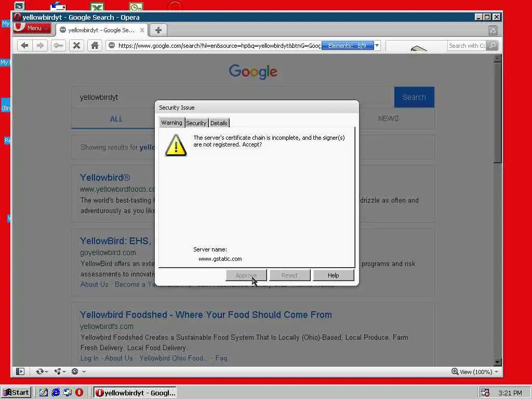Click the scrollbar down arrow
The image size is (532, 399).
pyautogui.click(x=497, y=362)
